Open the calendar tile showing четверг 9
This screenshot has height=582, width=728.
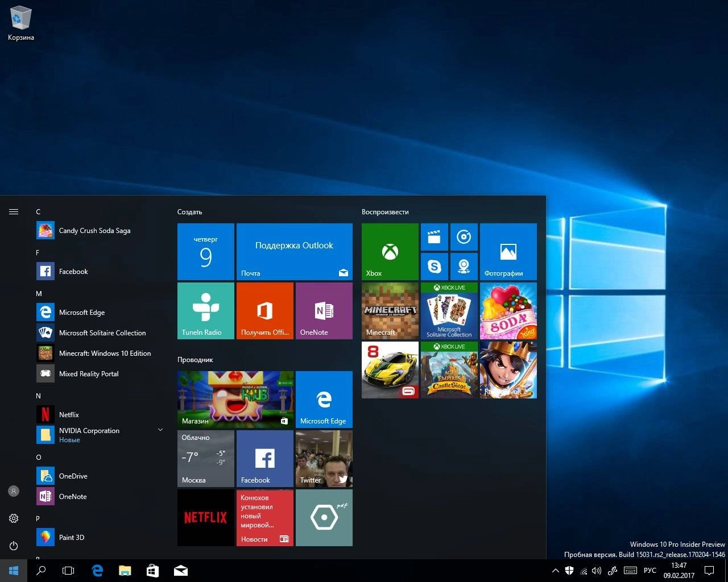(x=206, y=252)
